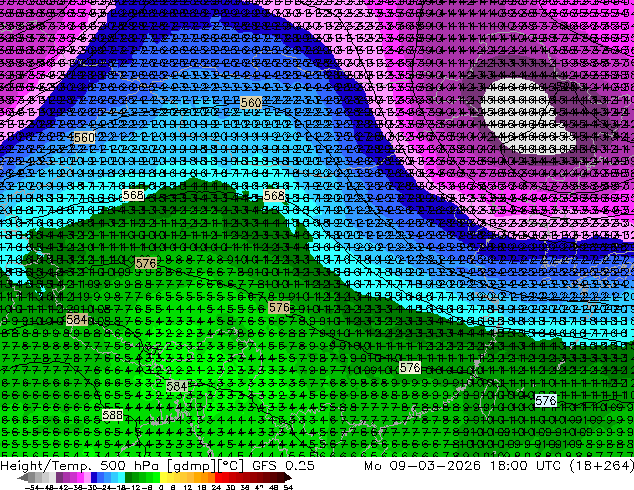Pick the dark purple legend swatch above -42
This screenshot has height=490, width=634.
(59, 477)
